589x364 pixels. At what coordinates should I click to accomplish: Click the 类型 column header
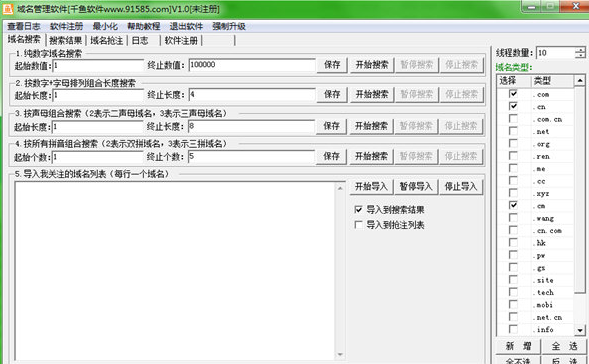552,81
